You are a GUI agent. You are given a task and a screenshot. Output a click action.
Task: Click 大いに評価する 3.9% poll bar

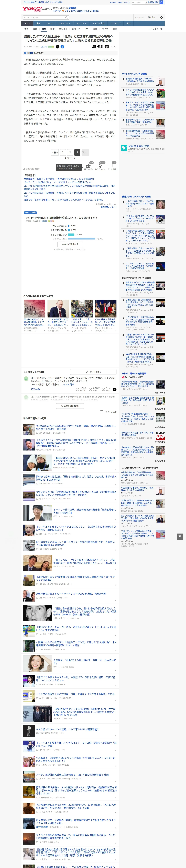tap(69, 226)
